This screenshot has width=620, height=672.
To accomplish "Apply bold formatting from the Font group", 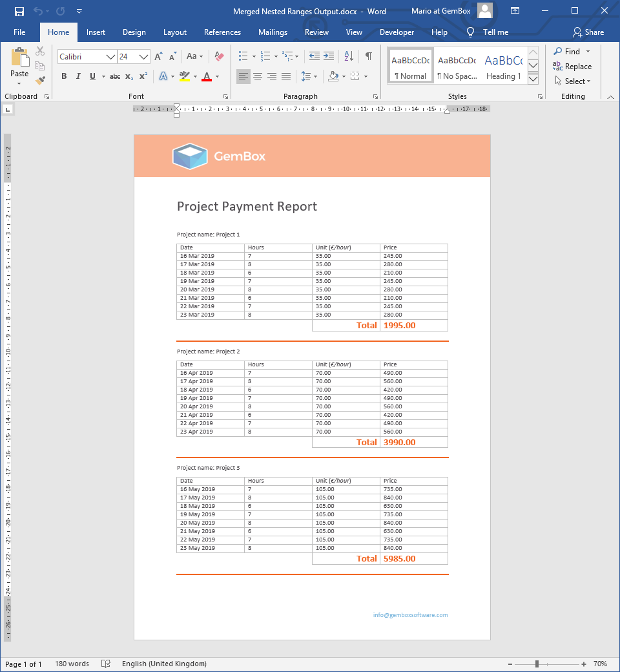I will [64, 76].
